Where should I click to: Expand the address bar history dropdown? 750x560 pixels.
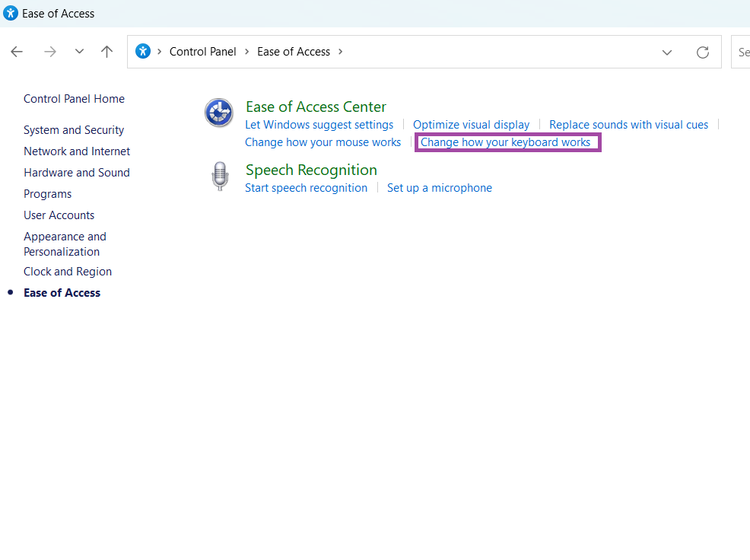(x=667, y=52)
